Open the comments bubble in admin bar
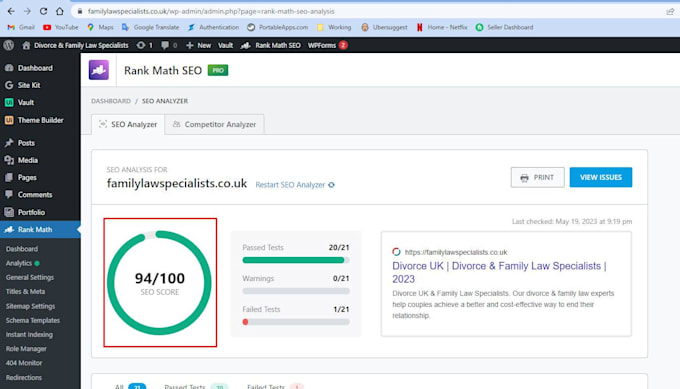The width and height of the screenshot is (680, 389). (169, 45)
